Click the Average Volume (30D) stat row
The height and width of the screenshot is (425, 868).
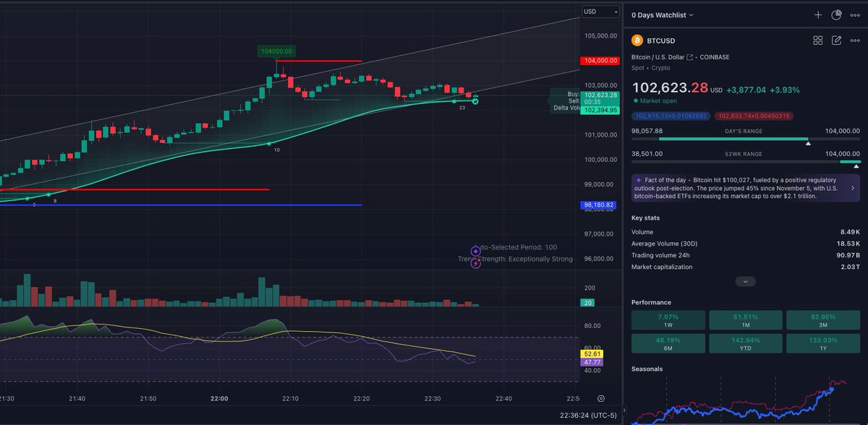[x=745, y=244]
